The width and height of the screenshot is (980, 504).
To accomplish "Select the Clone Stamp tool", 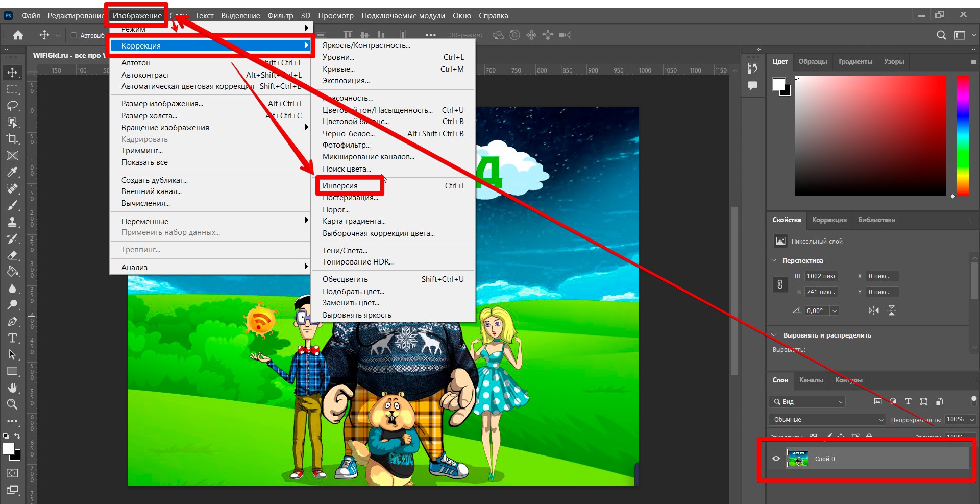I will (12, 222).
